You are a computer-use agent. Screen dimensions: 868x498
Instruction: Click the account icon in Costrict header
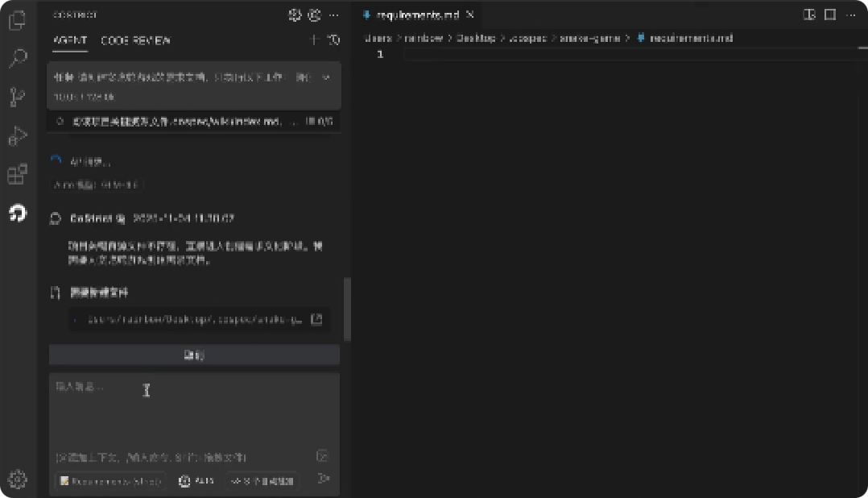pos(314,15)
